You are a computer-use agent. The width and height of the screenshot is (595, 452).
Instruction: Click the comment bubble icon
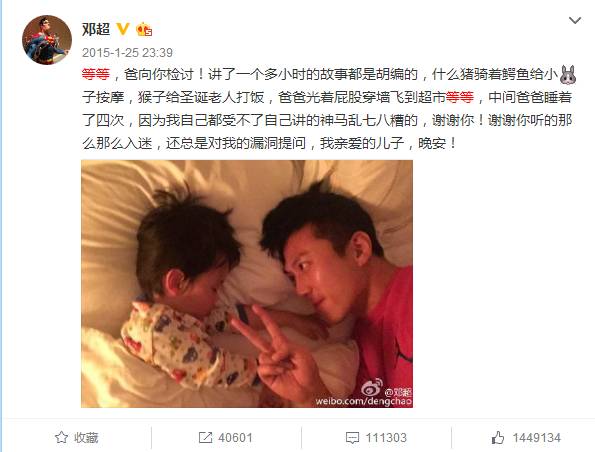tap(352, 438)
